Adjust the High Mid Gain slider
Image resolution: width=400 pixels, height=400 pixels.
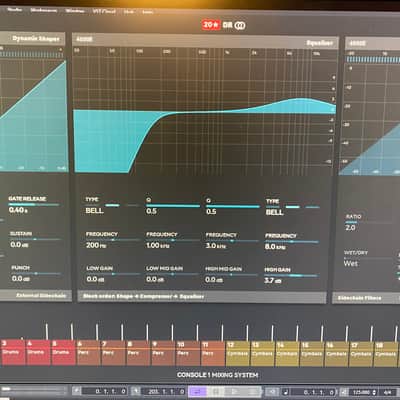(232, 275)
